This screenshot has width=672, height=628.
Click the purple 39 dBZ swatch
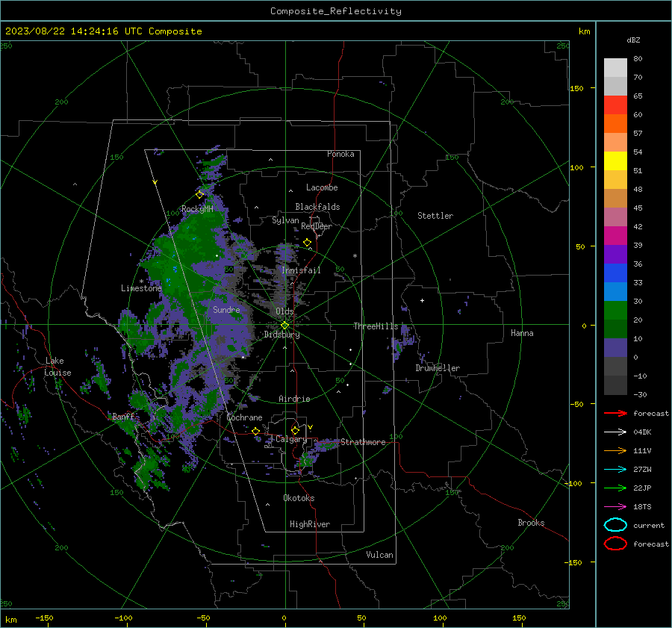point(615,255)
